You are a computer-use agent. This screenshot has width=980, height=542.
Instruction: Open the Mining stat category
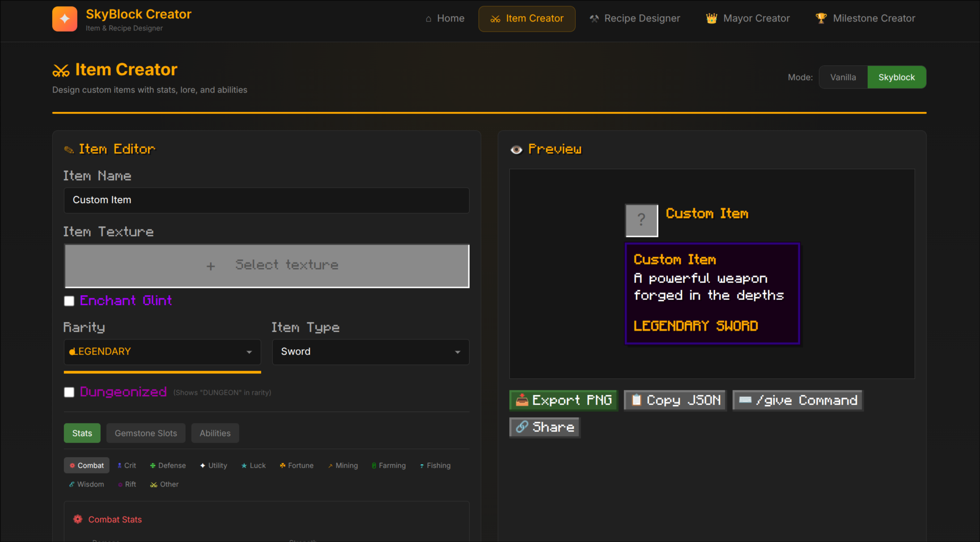tap(343, 466)
